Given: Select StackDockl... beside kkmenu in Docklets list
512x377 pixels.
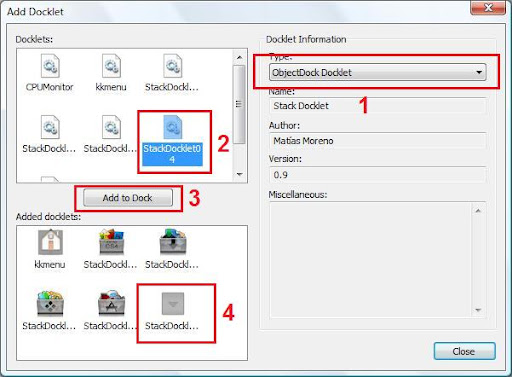Looking at the screenshot, I should (x=172, y=73).
